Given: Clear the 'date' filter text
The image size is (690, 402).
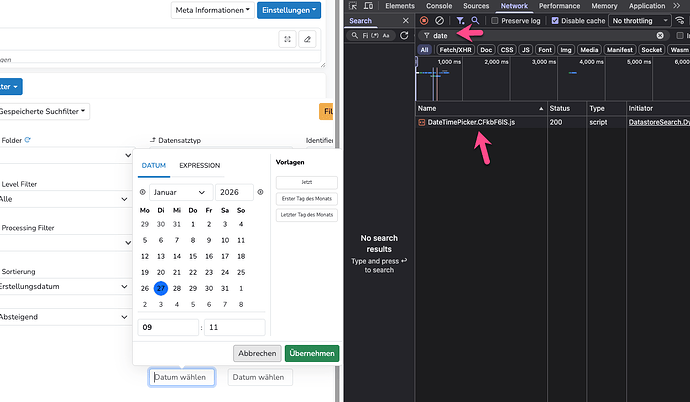Looking at the screenshot, I should (660, 35).
